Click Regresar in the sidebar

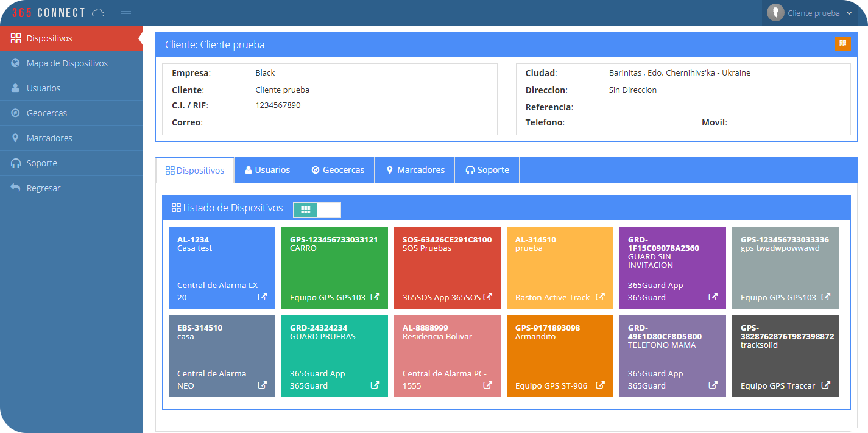point(43,188)
